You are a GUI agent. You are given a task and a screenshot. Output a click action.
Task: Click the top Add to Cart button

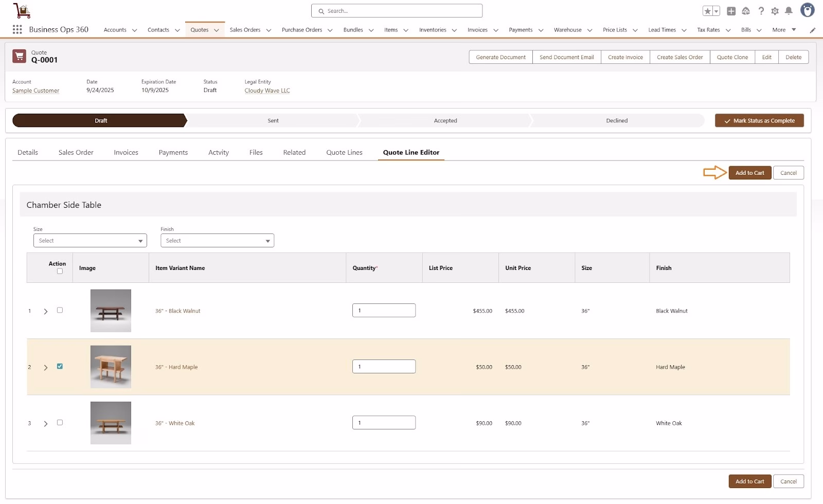(x=749, y=173)
